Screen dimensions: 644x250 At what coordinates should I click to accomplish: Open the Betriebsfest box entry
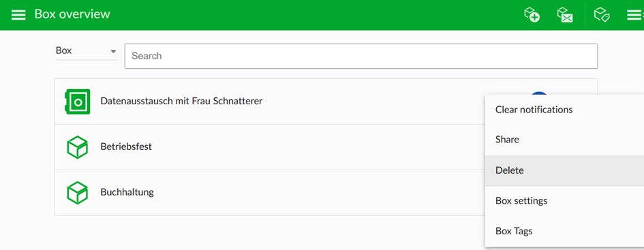pos(126,146)
